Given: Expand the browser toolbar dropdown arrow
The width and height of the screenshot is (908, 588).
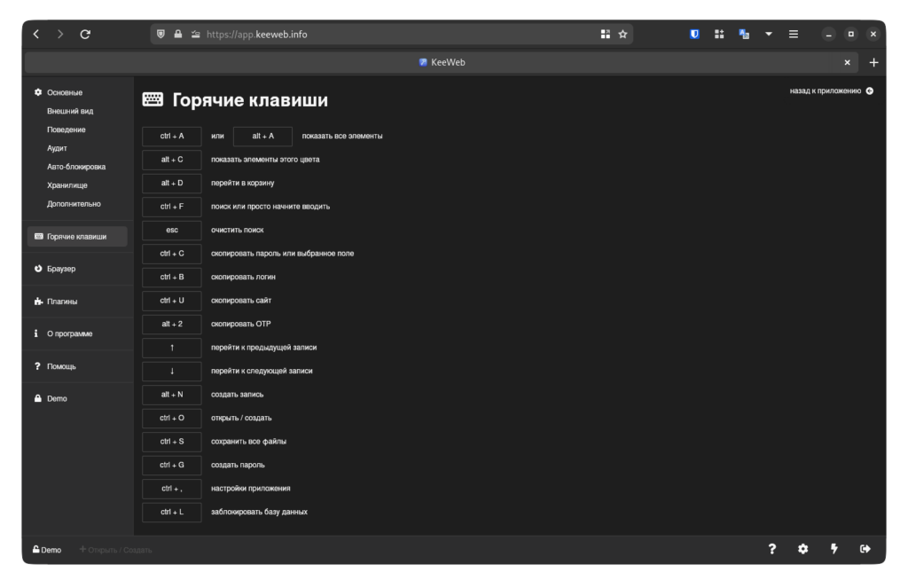Looking at the screenshot, I should (769, 34).
